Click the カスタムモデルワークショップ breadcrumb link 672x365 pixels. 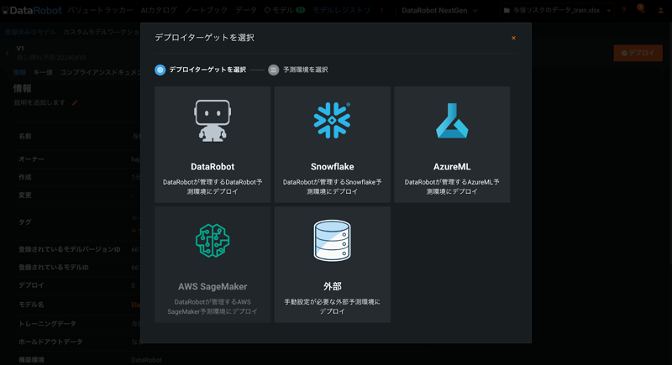point(102,32)
